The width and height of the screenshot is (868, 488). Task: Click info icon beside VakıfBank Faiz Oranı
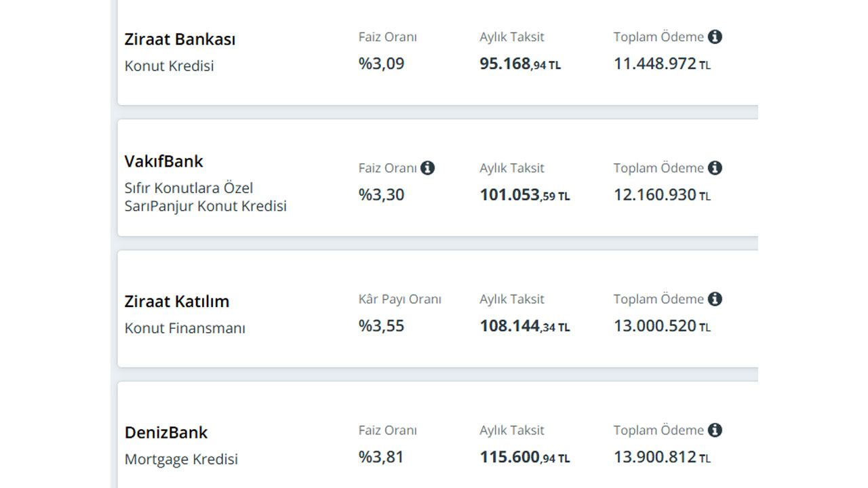(x=427, y=167)
